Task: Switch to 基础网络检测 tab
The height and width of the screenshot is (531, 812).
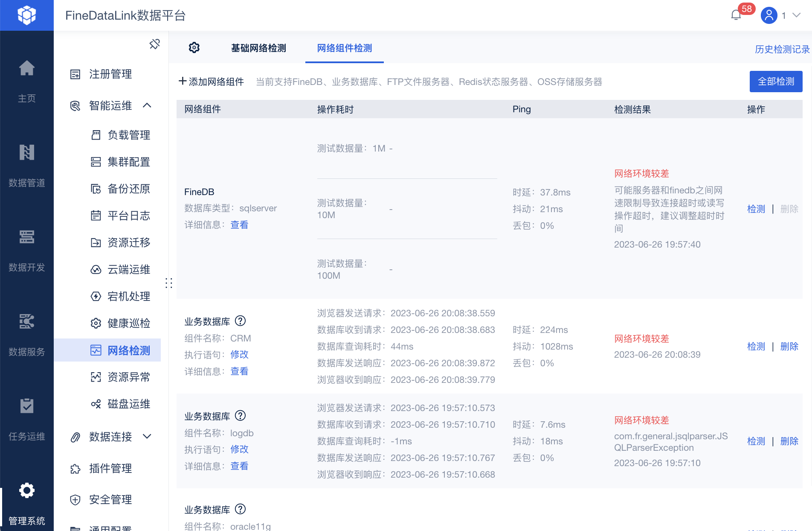Action: click(258, 48)
